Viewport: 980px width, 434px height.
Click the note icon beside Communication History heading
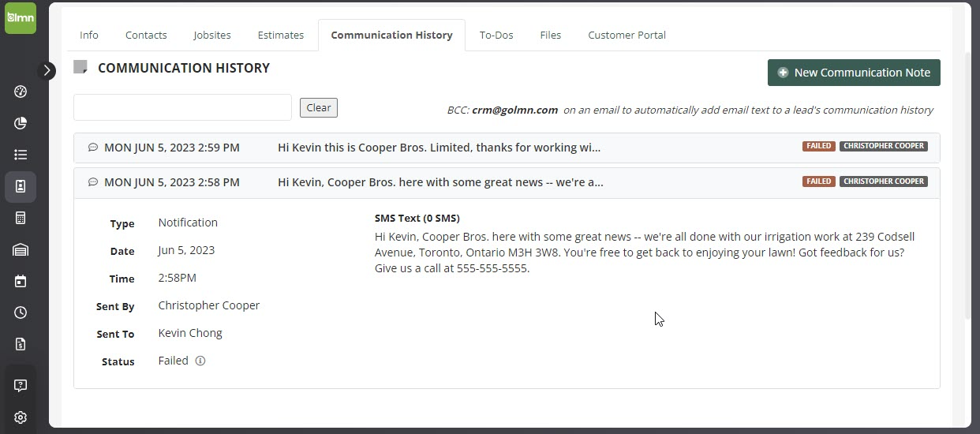(x=80, y=67)
